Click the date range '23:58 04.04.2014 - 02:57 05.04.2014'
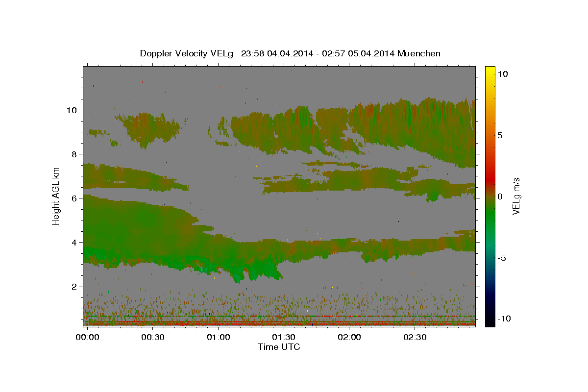This screenshot has width=588, height=392. 318,53
